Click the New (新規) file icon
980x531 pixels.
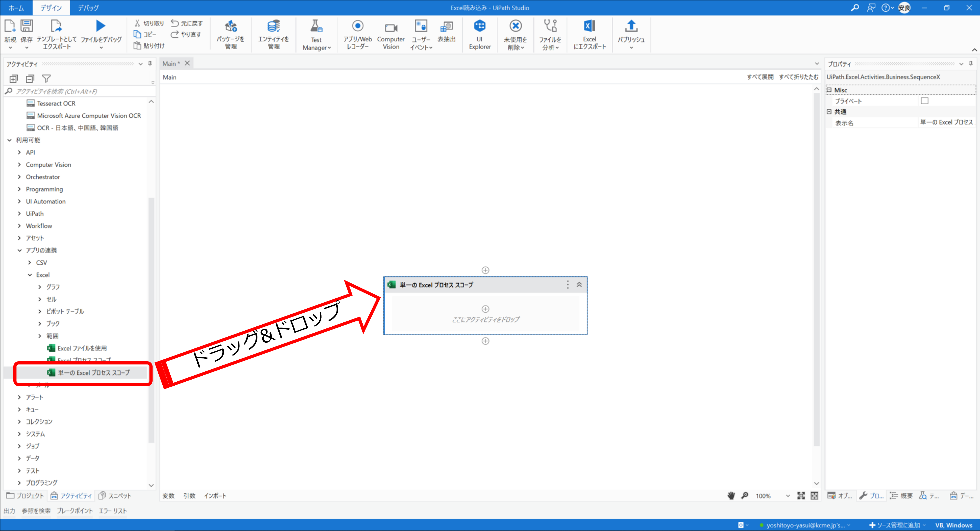coord(10,26)
